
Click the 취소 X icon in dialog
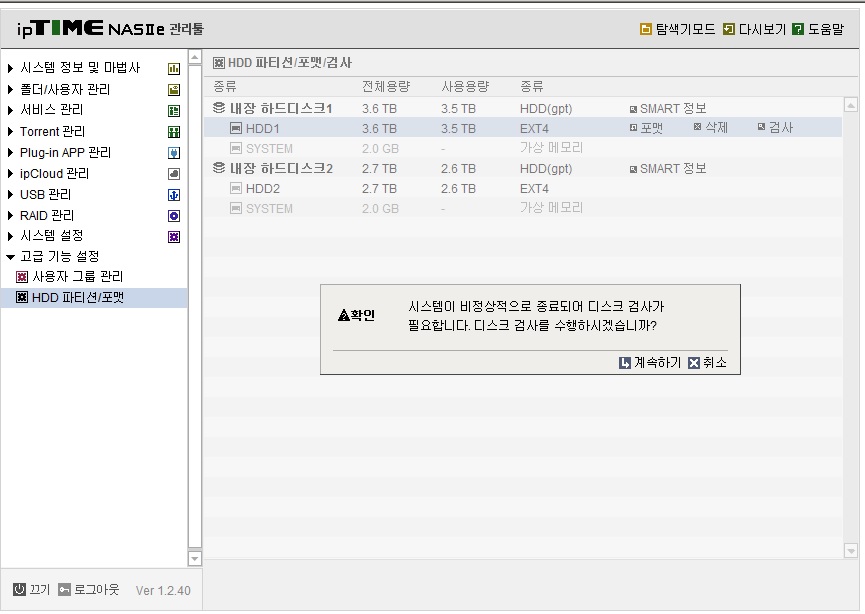click(x=694, y=363)
